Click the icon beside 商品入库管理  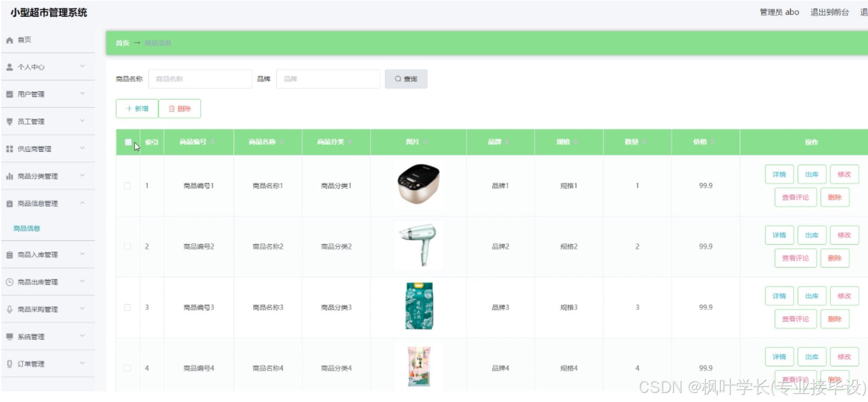point(9,255)
